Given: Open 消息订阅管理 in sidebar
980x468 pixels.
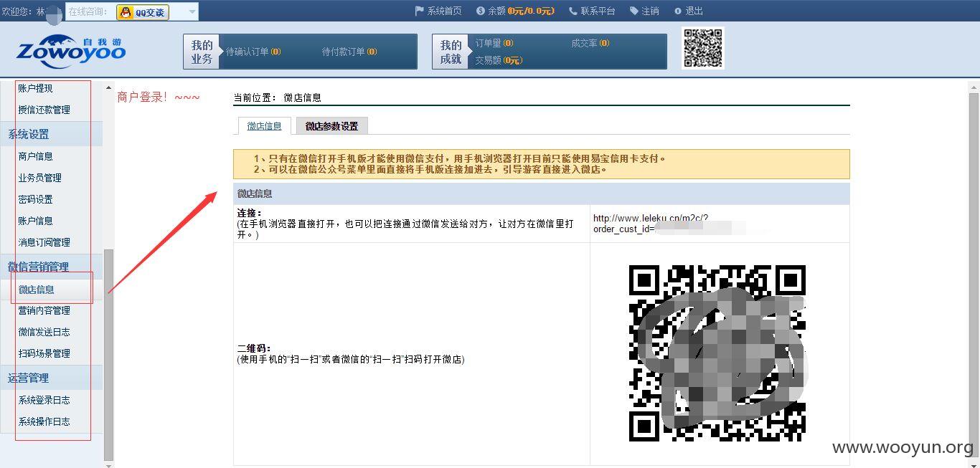Looking at the screenshot, I should 44,242.
